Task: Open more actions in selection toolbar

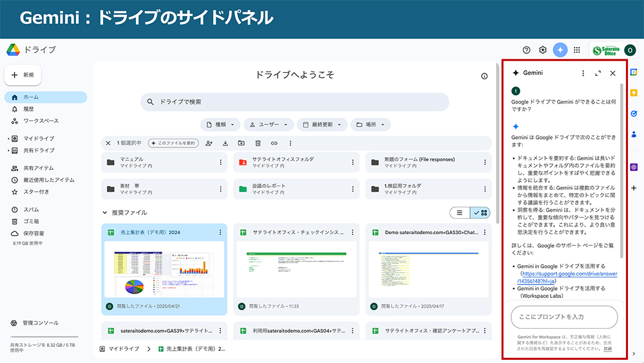Action: (x=290, y=143)
